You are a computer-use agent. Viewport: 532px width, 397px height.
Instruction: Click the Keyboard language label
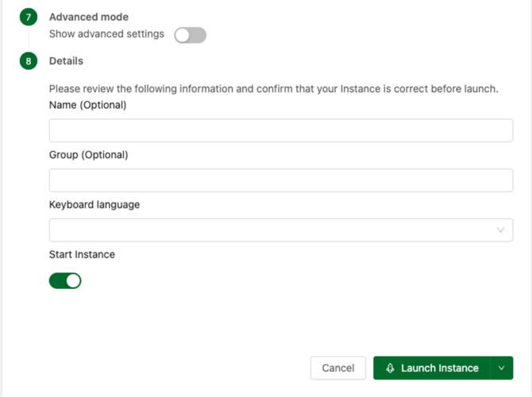[94, 205]
